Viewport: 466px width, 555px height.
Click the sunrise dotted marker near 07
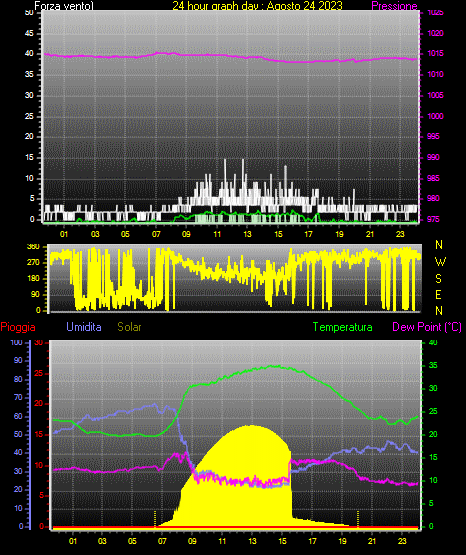coord(155,519)
